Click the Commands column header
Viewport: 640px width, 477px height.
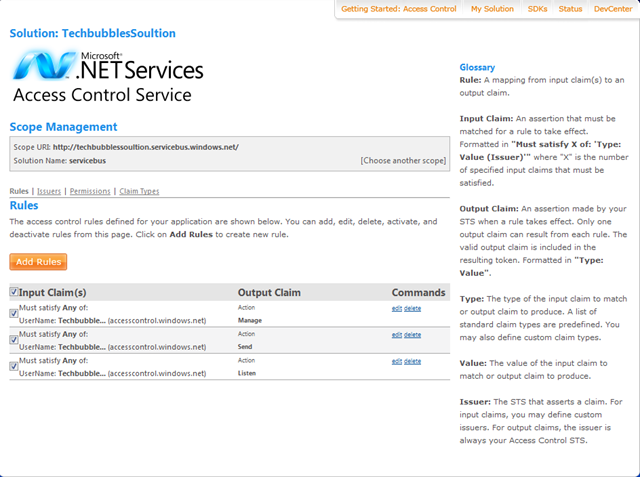click(x=418, y=293)
